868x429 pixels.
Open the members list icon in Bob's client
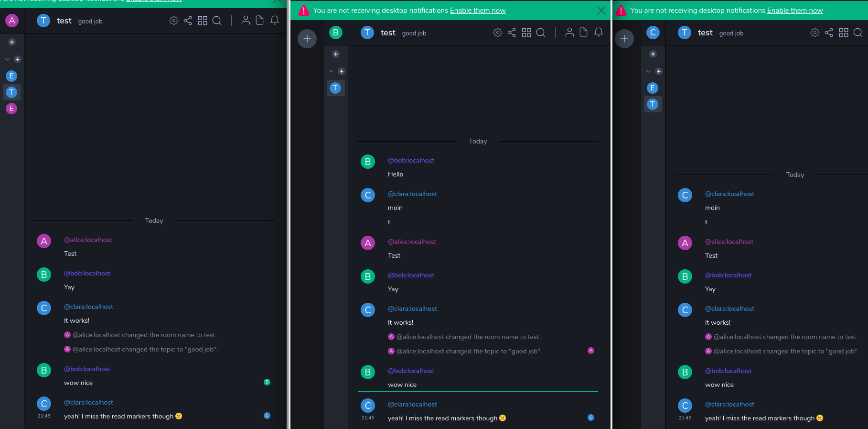tap(569, 33)
